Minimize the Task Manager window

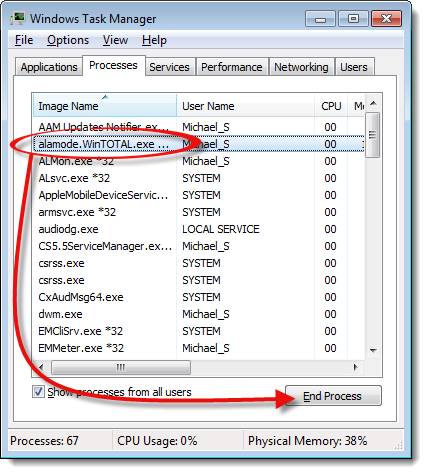click(320, 19)
